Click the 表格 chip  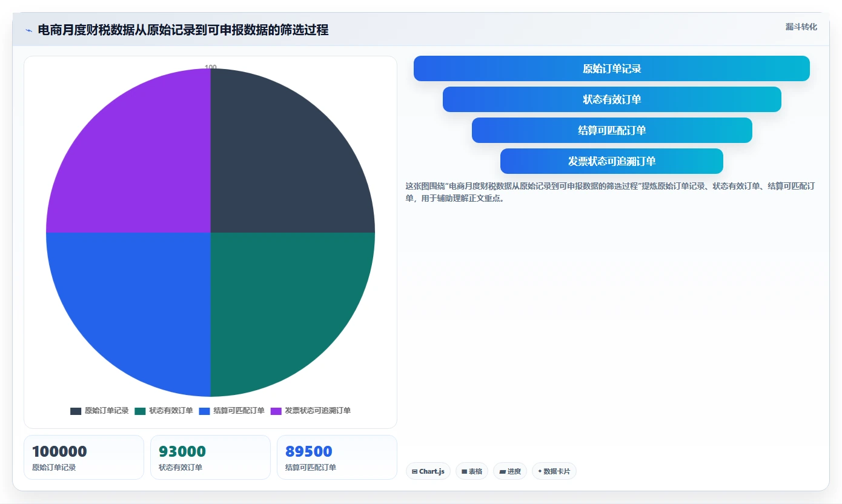point(472,471)
